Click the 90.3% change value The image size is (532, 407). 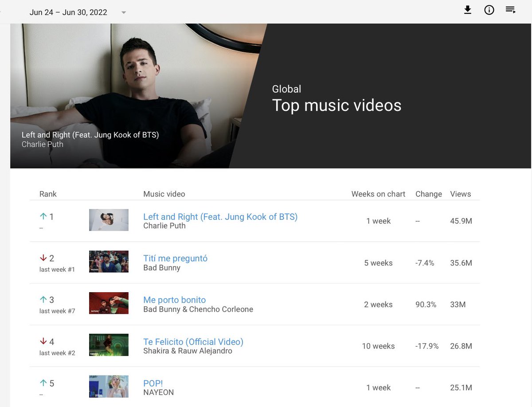point(426,305)
